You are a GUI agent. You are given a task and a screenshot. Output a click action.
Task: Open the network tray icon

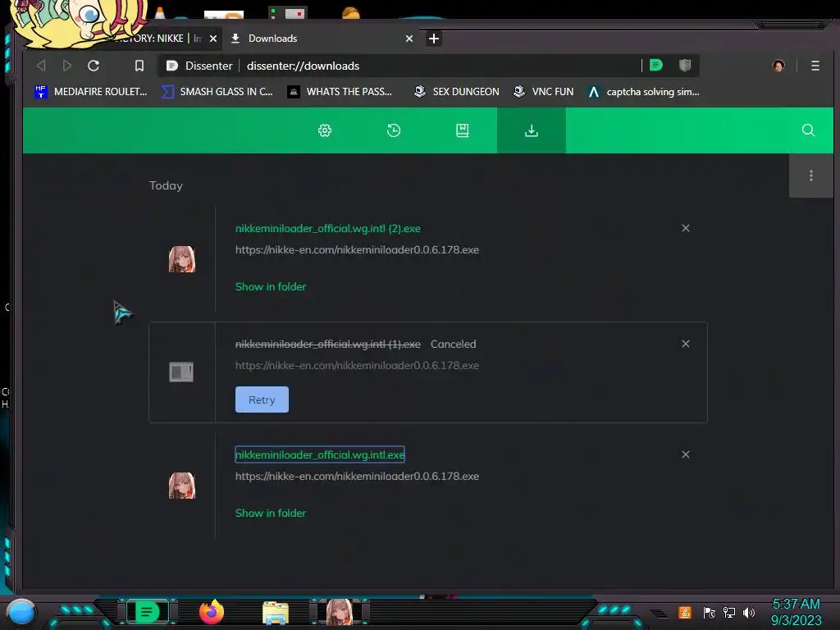pos(729,612)
